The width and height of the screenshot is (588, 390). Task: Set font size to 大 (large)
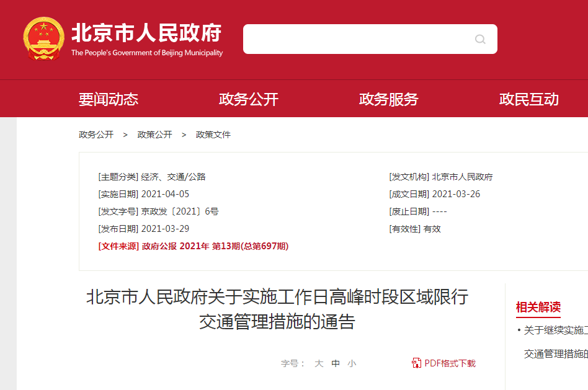319,364
